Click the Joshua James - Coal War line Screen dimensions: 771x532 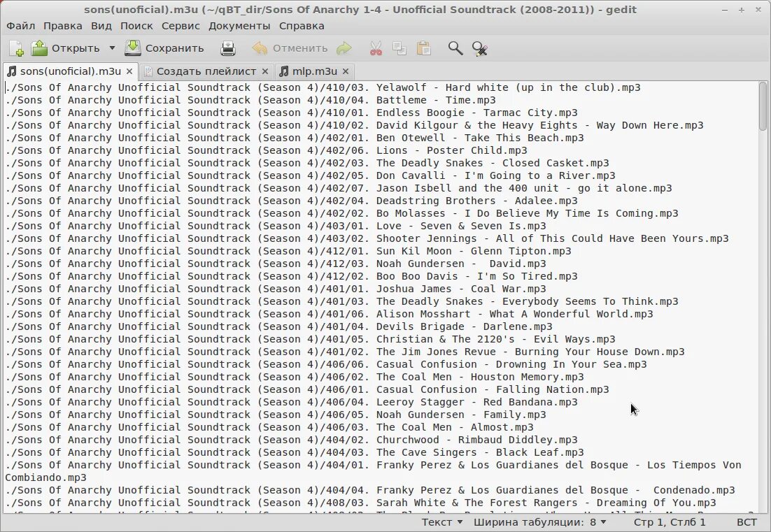click(276, 289)
